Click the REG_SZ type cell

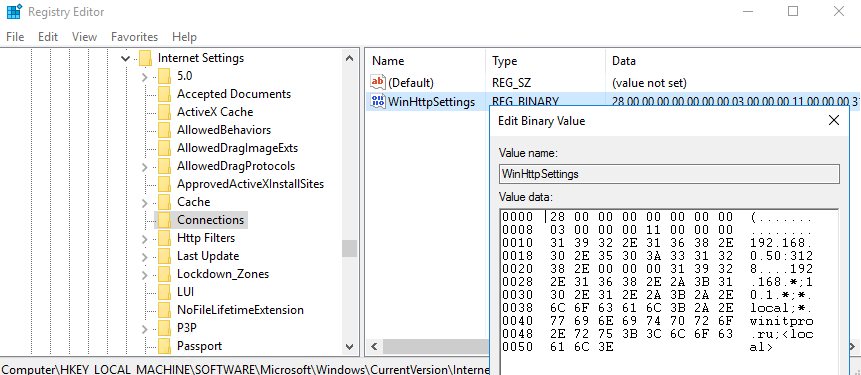(511, 83)
